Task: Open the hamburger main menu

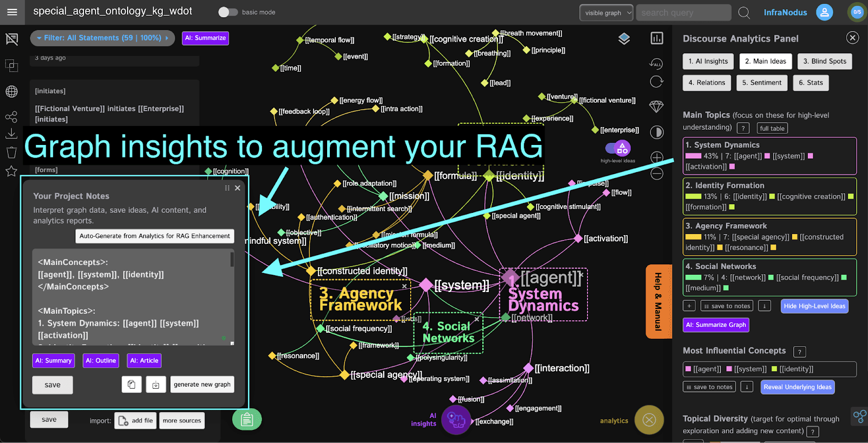Action: [12, 12]
